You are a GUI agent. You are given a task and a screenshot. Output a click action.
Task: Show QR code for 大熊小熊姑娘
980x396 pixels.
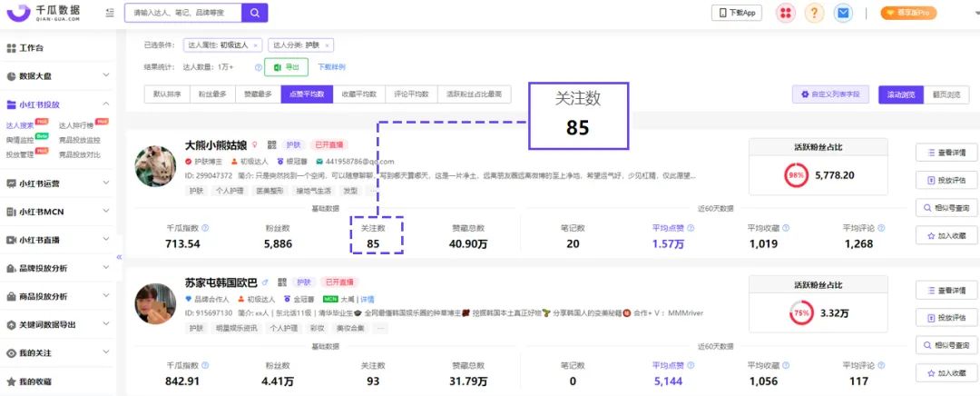pos(272,144)
